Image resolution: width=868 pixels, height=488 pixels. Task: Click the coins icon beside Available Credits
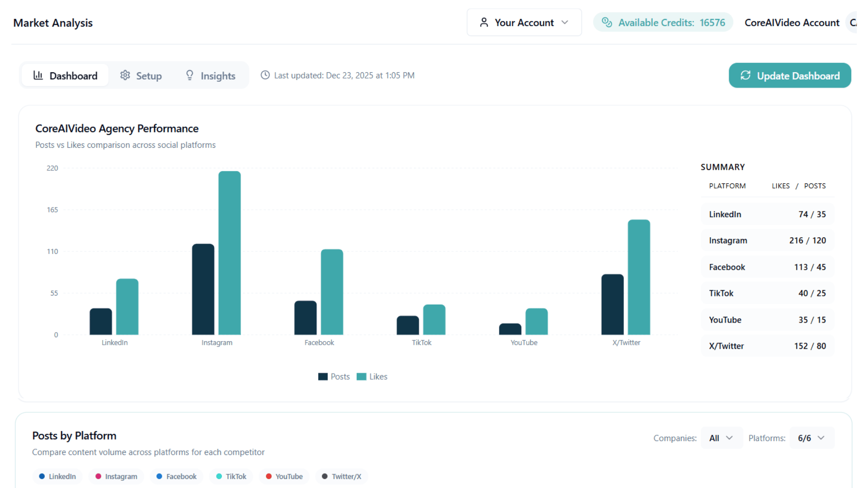607,23
